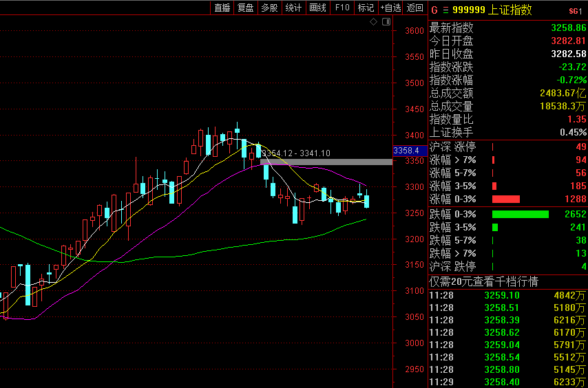Image resolution: width=588 pixels, height=388 pixels.
Task: Click the red G icon before the stock code
Action: pyautogui.click(x=434, y=10)
